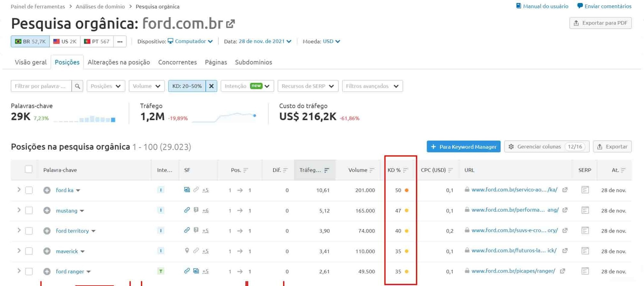Expand the ford territory row details
This screenshot has width=644, height=286.
pyautogui.click(x=19, y=231)
